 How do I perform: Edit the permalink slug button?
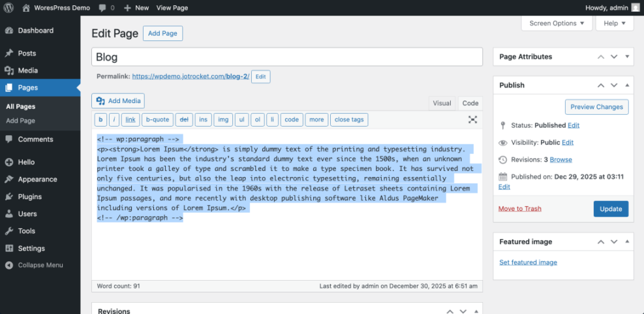coord(261,77)
